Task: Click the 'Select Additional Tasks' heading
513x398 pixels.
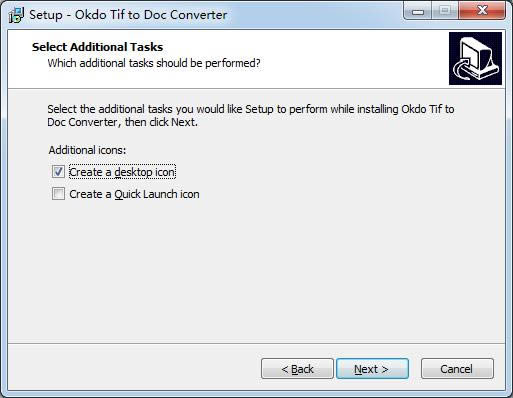Action: click(x=97, y=47)
